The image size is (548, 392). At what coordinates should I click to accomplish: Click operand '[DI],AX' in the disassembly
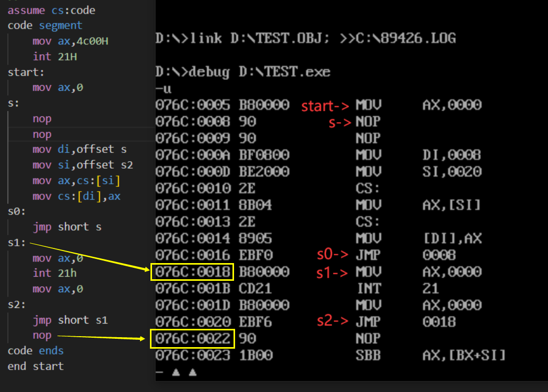tap(452, 239)
